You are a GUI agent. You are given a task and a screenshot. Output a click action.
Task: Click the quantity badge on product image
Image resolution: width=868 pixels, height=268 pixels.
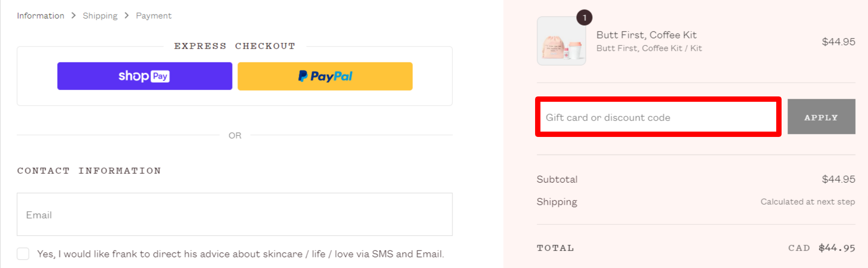point(584,18)
